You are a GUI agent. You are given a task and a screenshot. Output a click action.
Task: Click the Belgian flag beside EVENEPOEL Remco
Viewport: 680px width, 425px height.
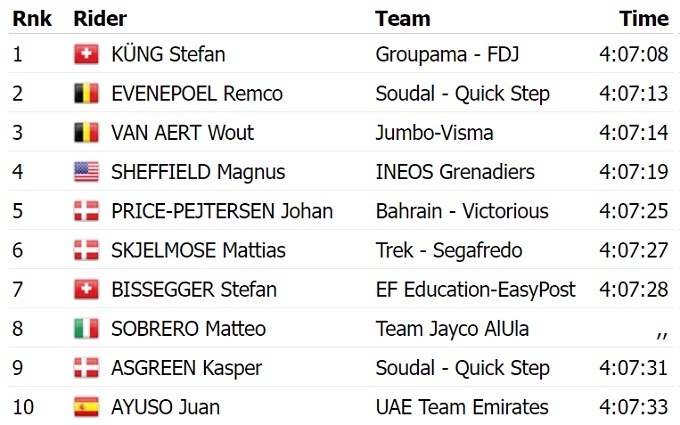[86, 94]
